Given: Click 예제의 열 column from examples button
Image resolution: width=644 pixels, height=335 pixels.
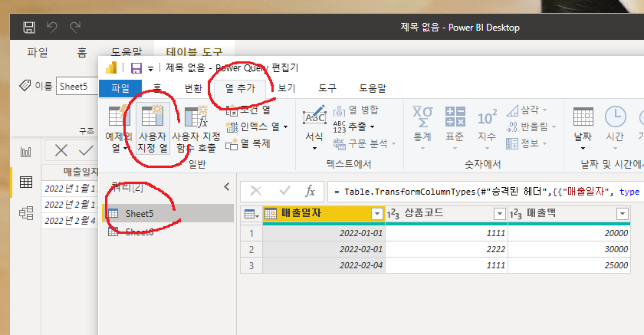Looking at the screenshot, I should [119, 128].
